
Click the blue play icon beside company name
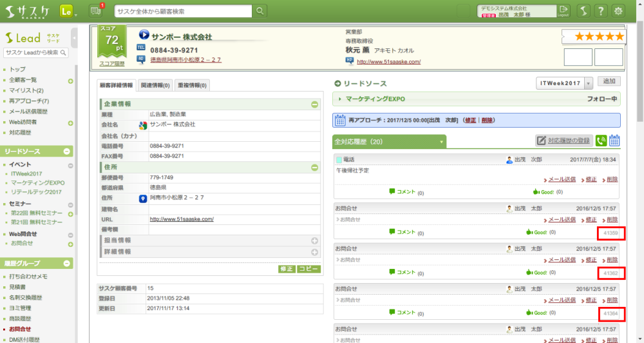[x=144, y=36]
